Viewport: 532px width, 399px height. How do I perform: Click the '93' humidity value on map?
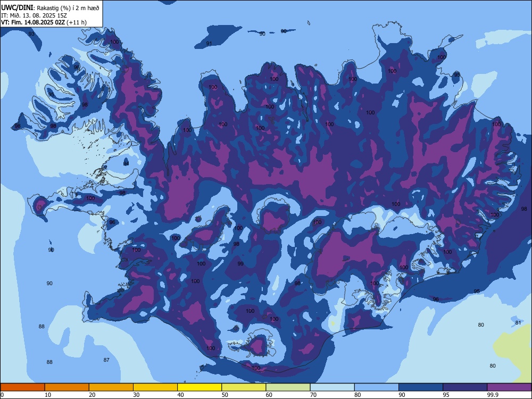pyautogui.click(x=31, y=34)
